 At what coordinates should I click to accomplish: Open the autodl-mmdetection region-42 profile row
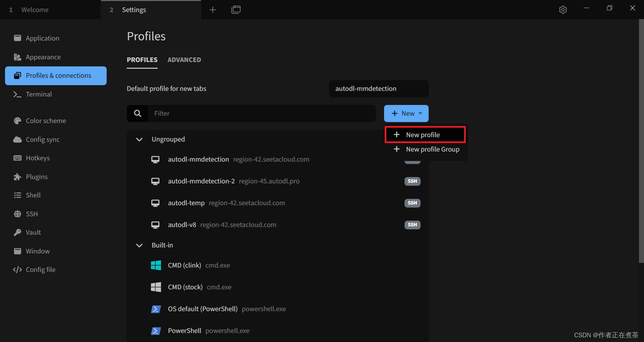coord(278,159)
